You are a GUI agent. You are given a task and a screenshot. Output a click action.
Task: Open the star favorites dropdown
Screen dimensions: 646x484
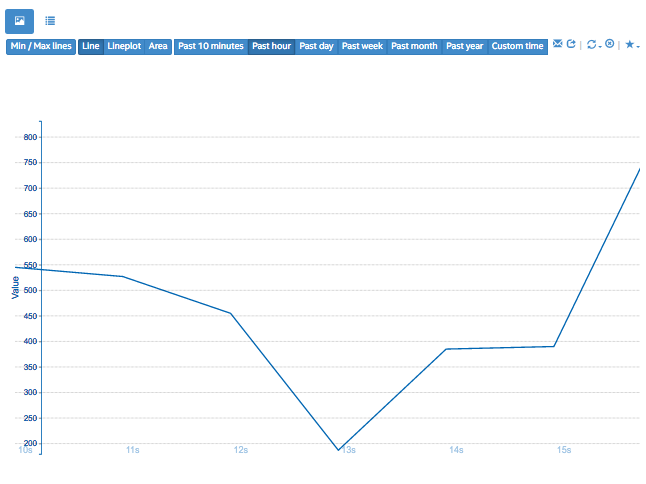[631, 45]
